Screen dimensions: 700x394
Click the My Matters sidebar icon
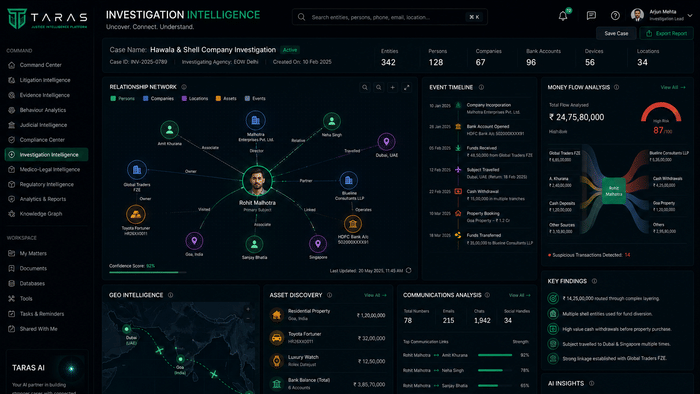pos(12,253)
